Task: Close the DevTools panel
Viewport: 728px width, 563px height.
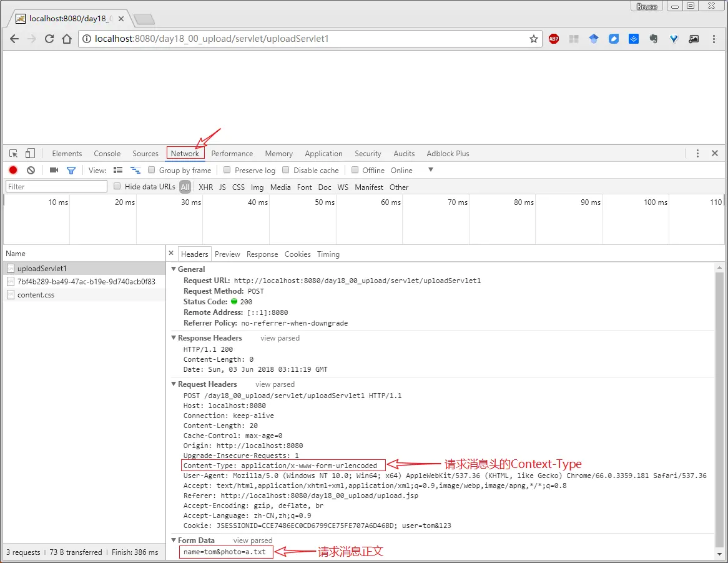Action: [x=715, y=153]
